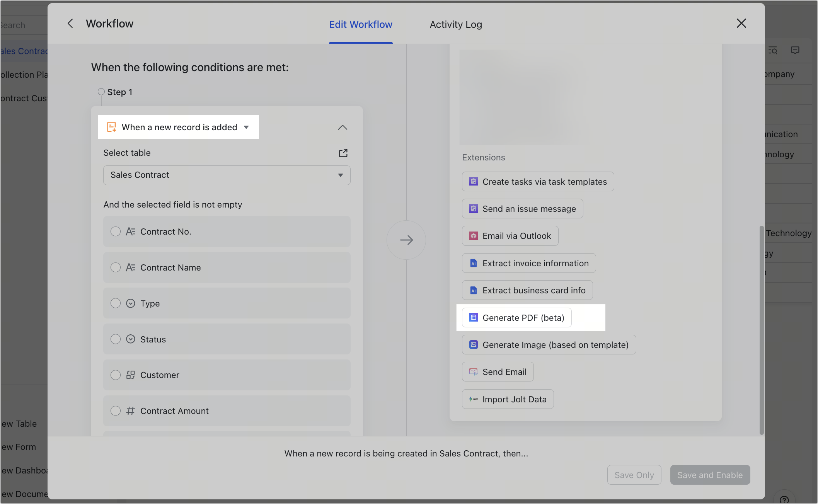Click the Contract No. text field icon
Screen dimensions: 818x504
(130, 232)
